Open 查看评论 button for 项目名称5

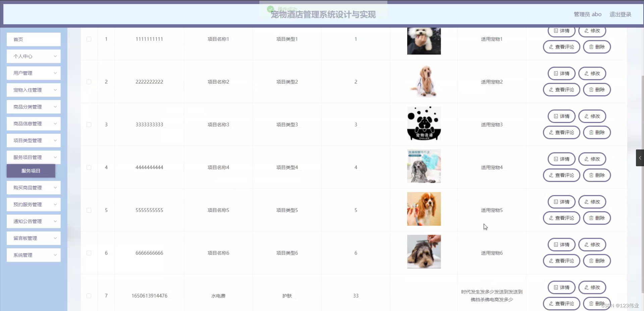tap(561, 218)
